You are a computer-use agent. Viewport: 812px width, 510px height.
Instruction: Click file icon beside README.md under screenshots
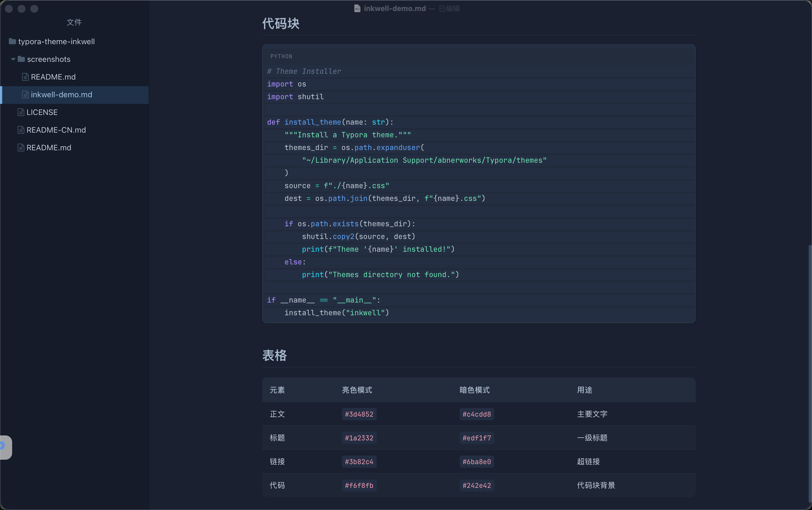(x=25, y=77)
